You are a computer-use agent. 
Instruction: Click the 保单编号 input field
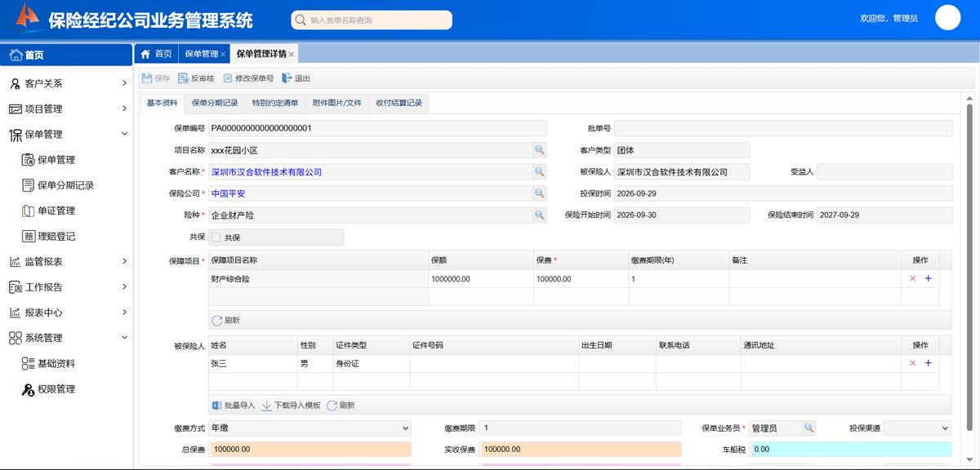tap(377, 128)
